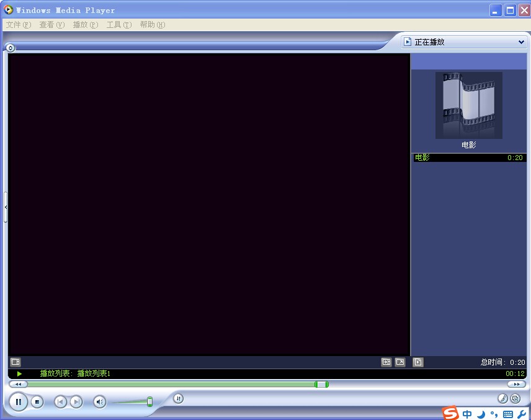
Task: Toggle the equalizer options button
Action: (x=178, y=399)
